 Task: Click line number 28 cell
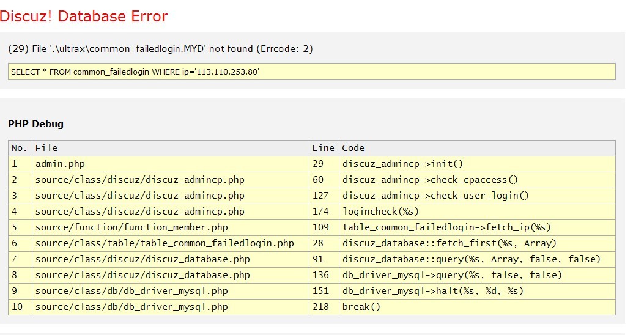[x=324, y=243]
